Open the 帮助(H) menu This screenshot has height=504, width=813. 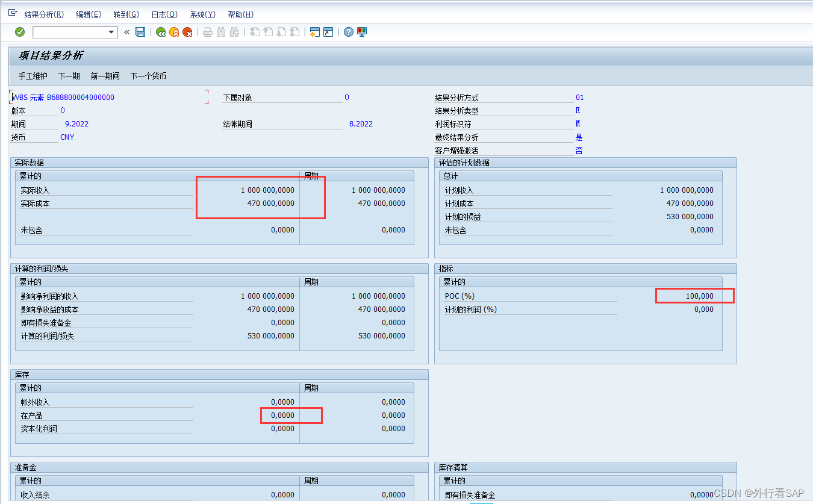pyautogui.click(x=240, y=14)
